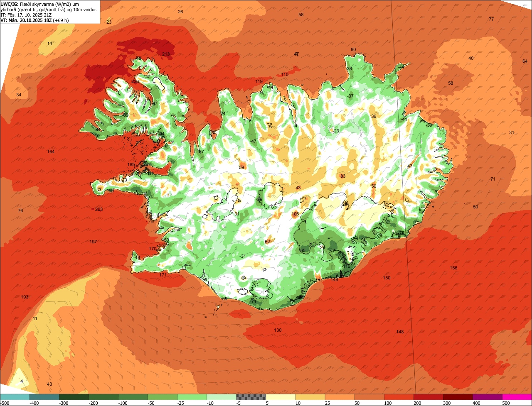Image resolution: width=532 pixels, height=406 pixels.
Task: Pick the pale yellow swatch between 5 and 10
Action: coord(281,397)
